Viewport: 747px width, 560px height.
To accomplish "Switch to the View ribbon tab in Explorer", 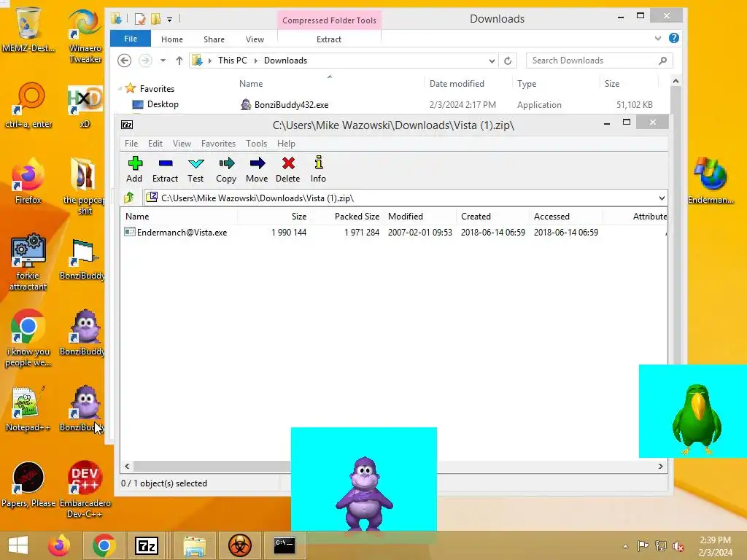I will tap(255, 39).
